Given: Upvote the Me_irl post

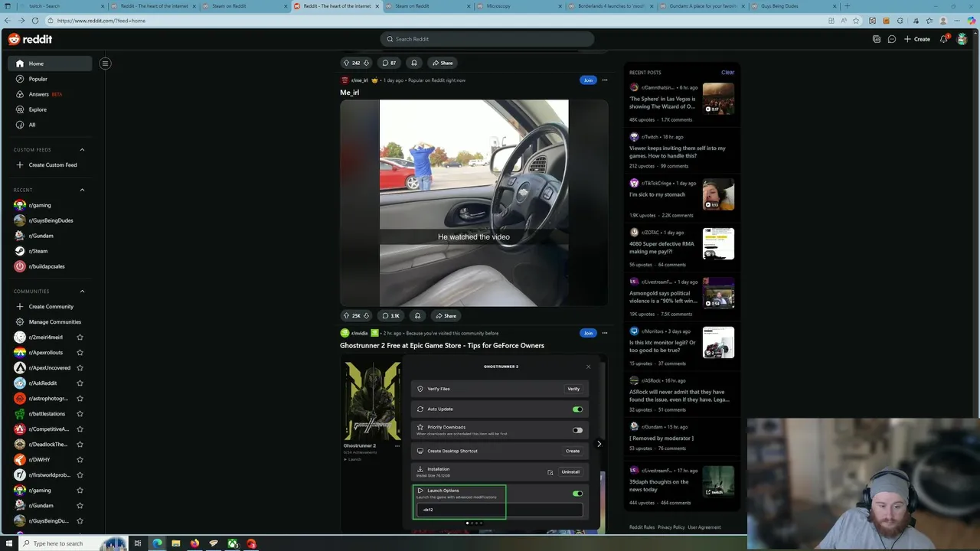Looking at the screenshot, I should click(x=346, y=315).
